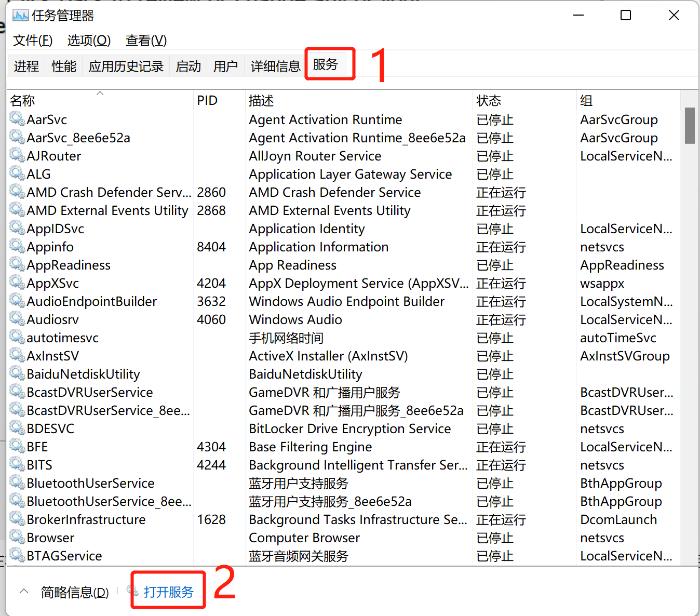
Task: Sort services by 名称 column header
Action: 99,100
